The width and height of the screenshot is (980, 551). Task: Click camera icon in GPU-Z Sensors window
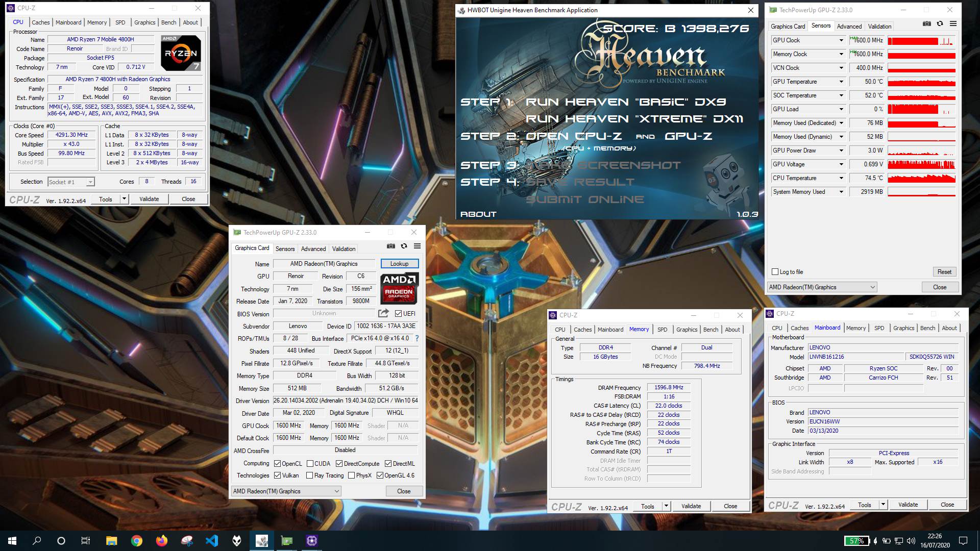(927, 23)
